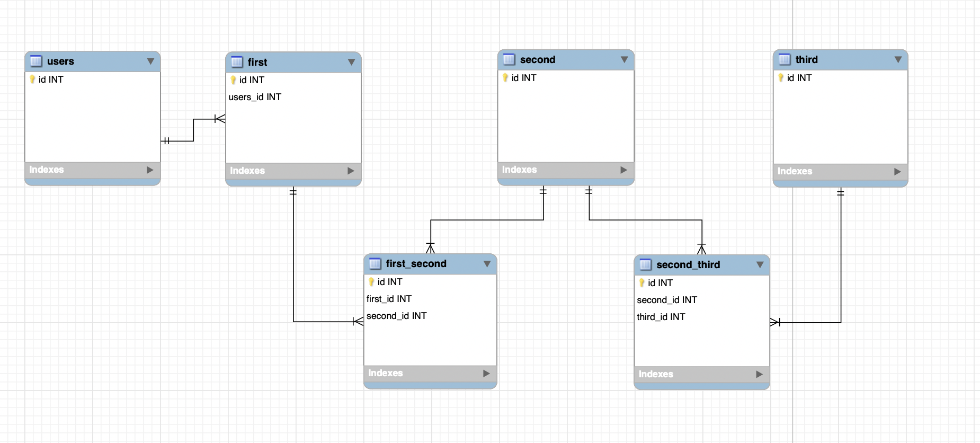Expand Indexes section of second table
The image size is (980, 443).
(x=623, y=170)
